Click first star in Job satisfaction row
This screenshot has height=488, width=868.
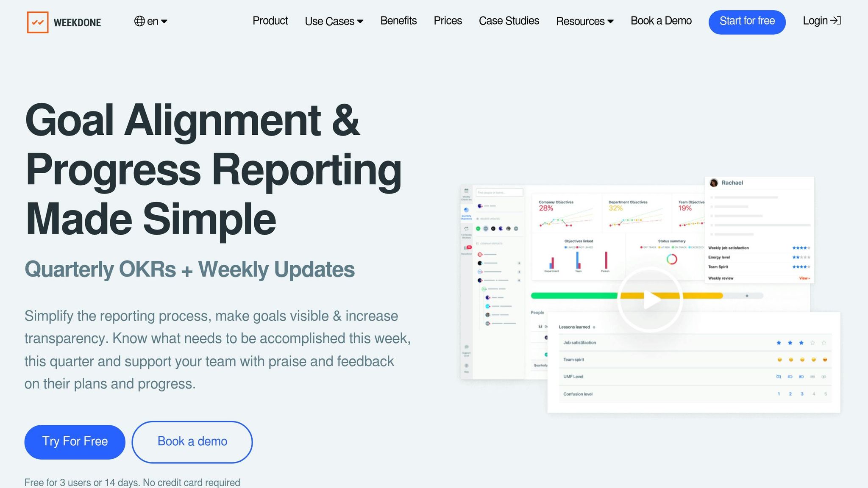(779, 343)
